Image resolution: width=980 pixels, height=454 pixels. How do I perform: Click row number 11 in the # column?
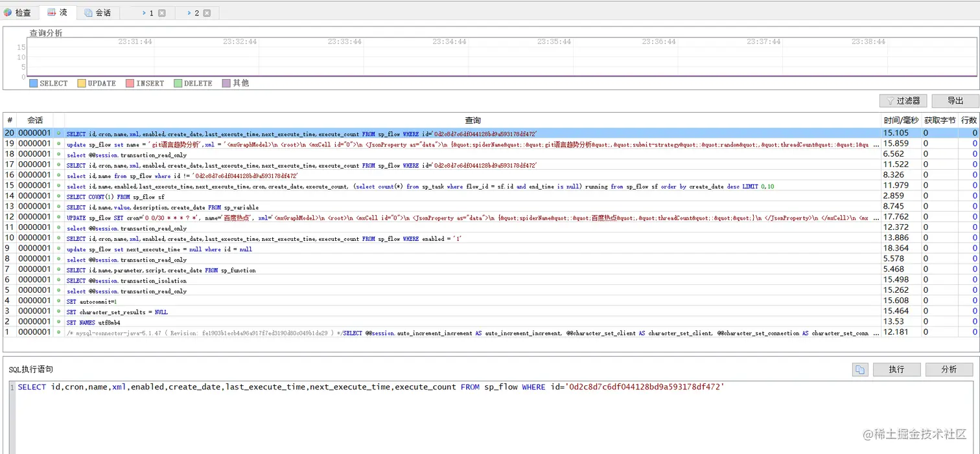point(9,227)
